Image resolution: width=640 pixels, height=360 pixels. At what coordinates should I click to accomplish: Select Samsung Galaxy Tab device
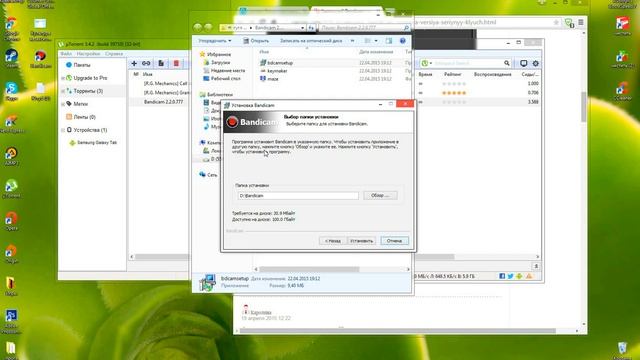[x=97, y=143]
